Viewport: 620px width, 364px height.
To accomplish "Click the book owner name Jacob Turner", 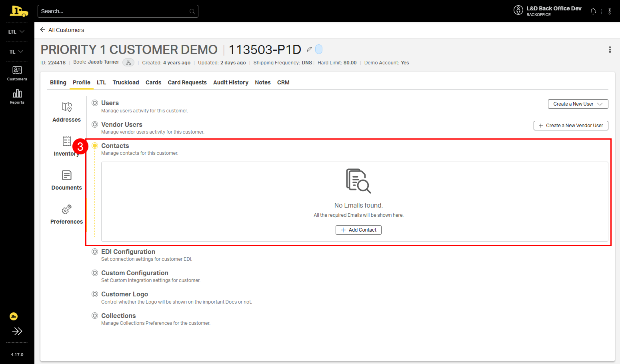I will 104,62.
